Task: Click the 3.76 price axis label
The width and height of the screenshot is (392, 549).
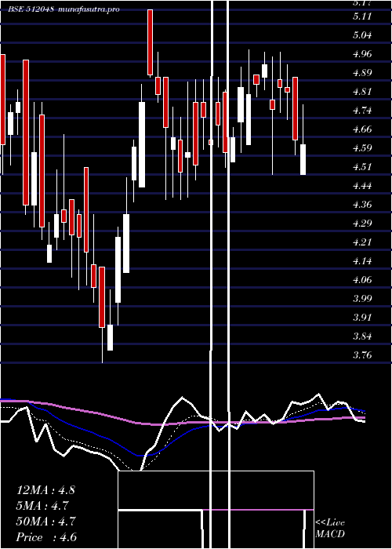Action: [362, 355]
